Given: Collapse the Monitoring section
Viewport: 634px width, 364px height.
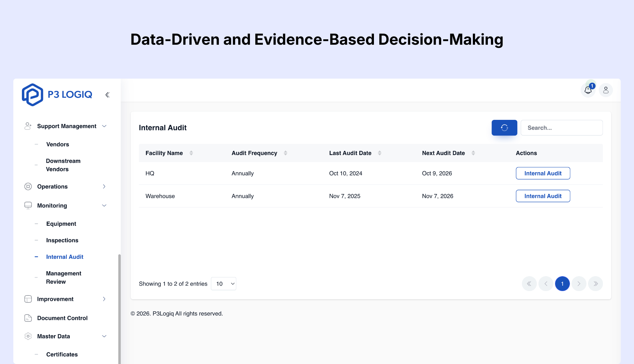Looking at the screenshot, I should 104,205.
